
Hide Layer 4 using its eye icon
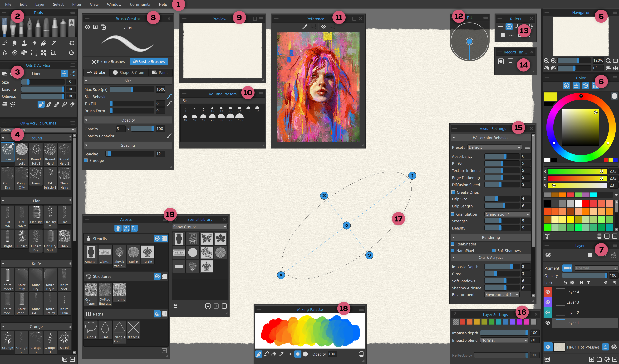point(548,292)
